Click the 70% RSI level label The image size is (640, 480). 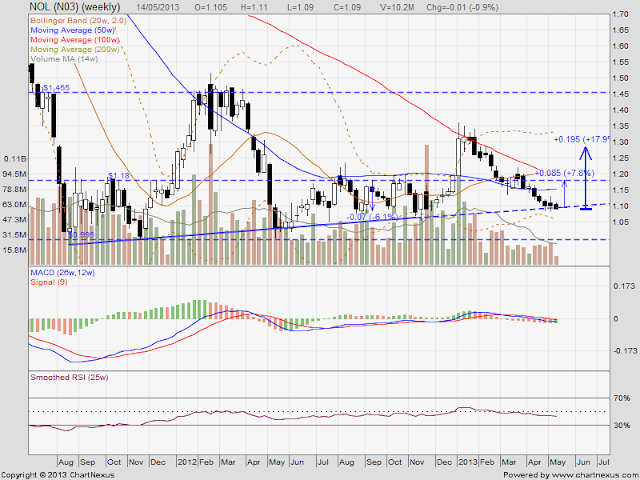622,398
